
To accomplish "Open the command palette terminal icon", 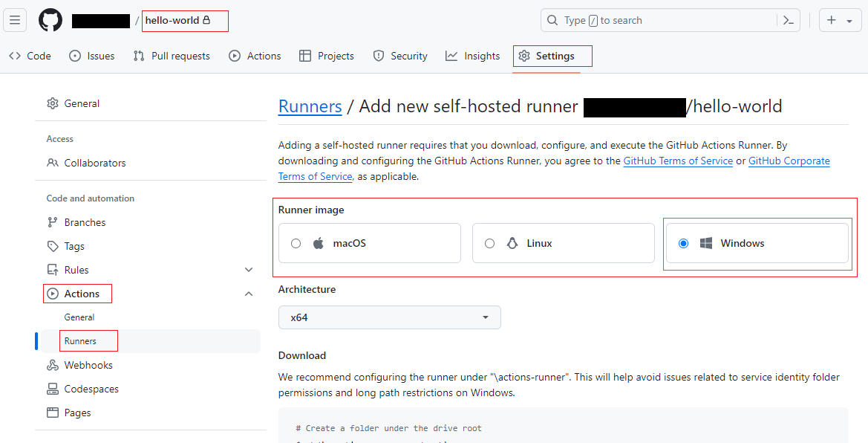I will click(x=789, y=20).
